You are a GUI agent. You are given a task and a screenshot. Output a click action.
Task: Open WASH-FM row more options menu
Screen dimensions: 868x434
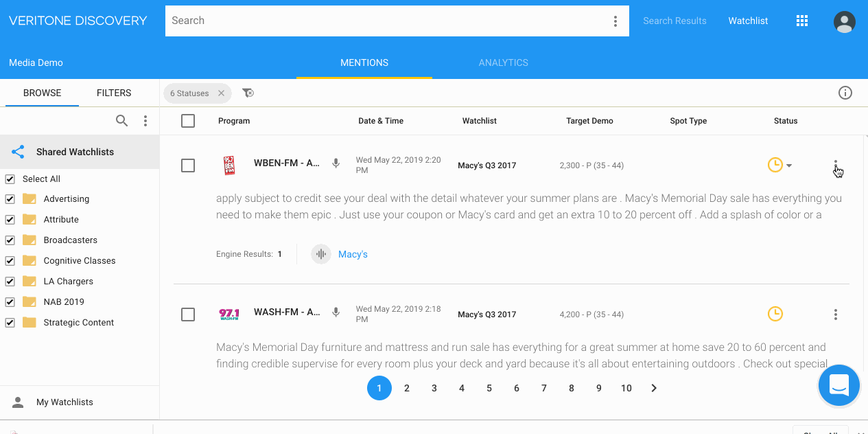[x=835, y=315]
